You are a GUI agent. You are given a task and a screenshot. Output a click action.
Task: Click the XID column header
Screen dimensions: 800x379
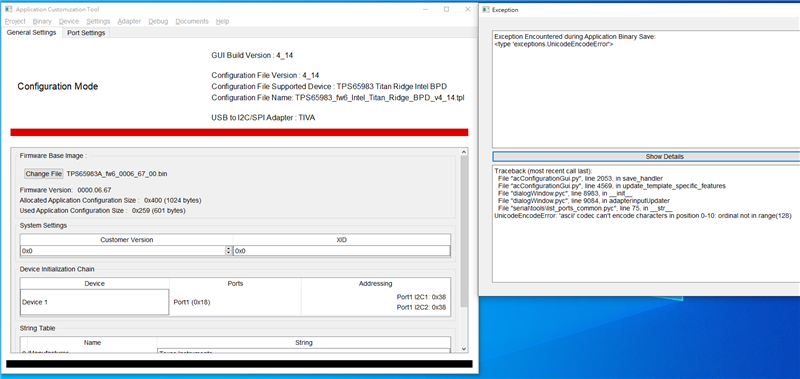(x=342, y=240)
